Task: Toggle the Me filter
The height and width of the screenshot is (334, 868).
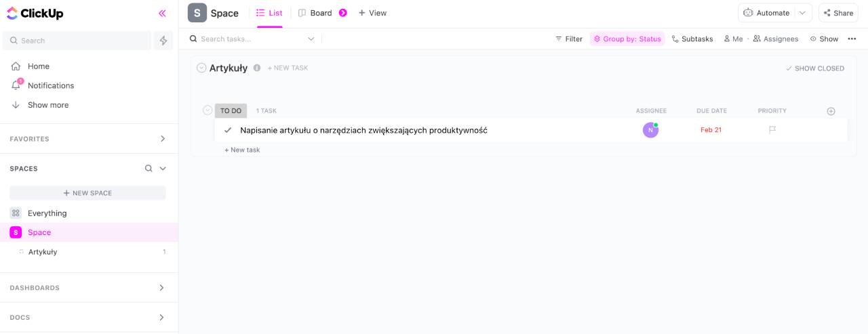Action: [733, 39]
